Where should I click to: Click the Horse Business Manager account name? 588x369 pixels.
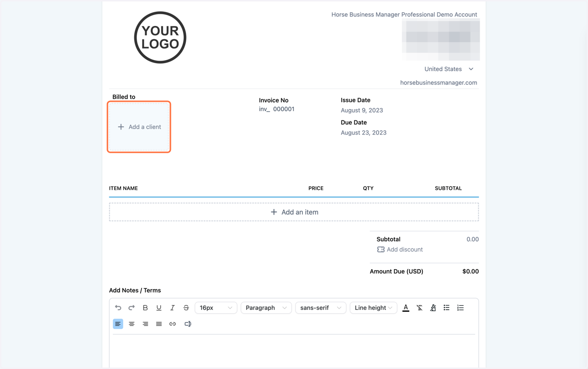coord(404,15)
